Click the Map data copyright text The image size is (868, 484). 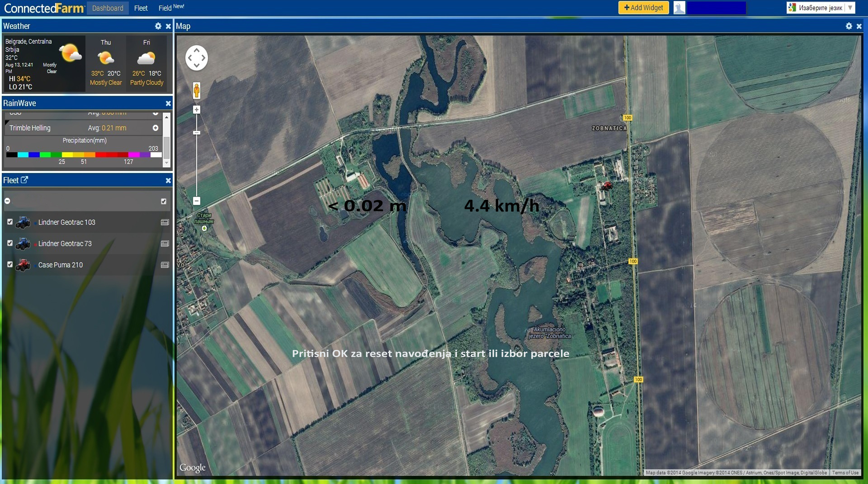coord(736,473)
